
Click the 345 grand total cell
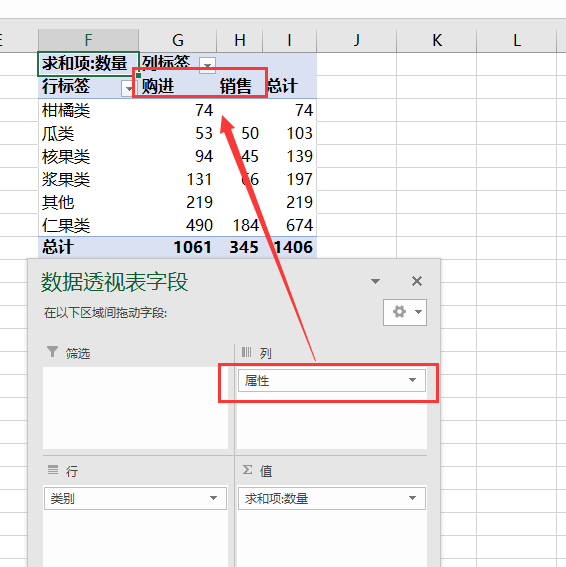239,247
